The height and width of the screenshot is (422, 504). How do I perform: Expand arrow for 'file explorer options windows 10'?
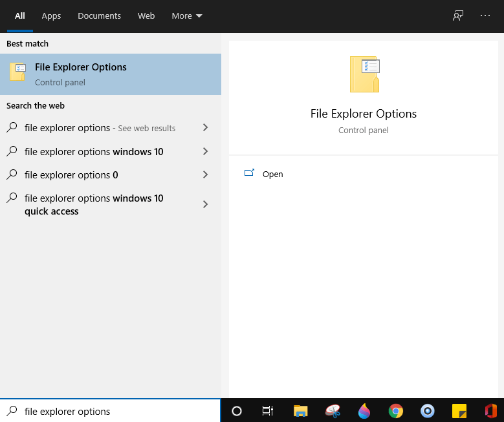[x=205, y=151]
